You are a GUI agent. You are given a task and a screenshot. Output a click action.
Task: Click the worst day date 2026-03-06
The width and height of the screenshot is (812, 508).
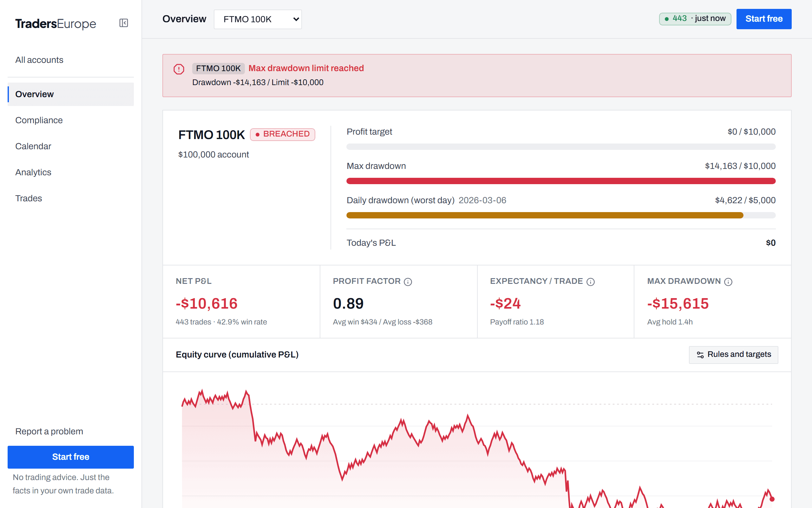coord(482,200)
